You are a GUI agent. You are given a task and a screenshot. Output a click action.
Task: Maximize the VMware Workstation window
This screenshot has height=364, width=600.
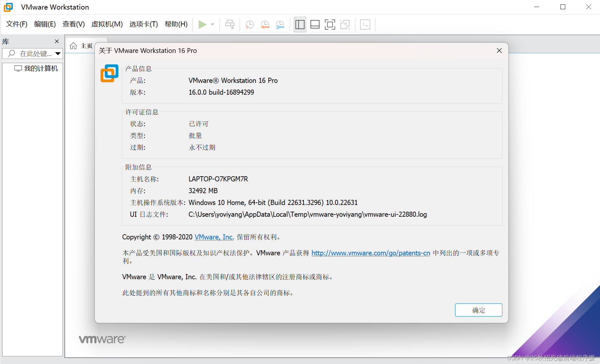coord(563,7)
